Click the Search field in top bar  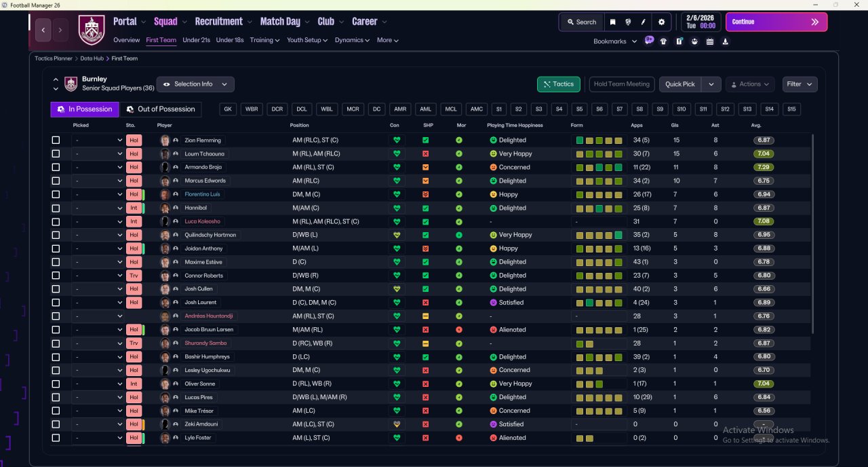click(x=582, y=22)
